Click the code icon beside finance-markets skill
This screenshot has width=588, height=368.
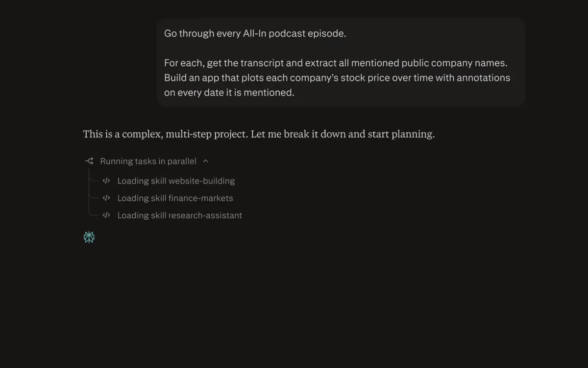pos(106,198)
